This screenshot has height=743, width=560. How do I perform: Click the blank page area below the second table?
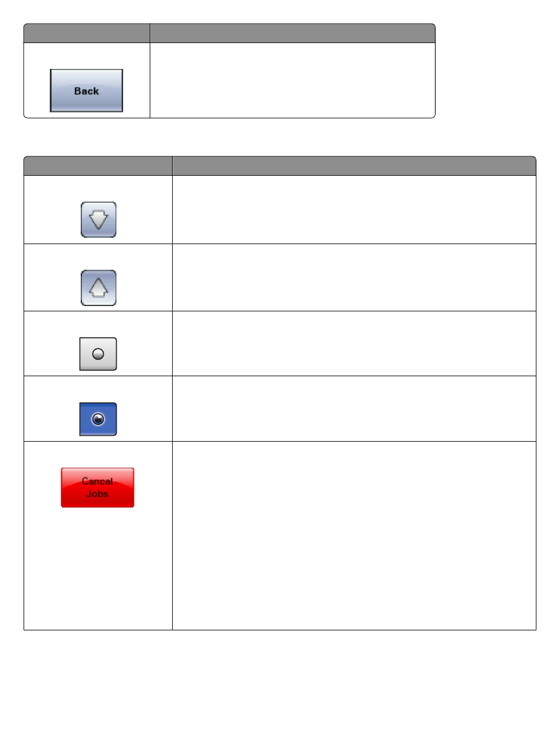pos(280,684)
